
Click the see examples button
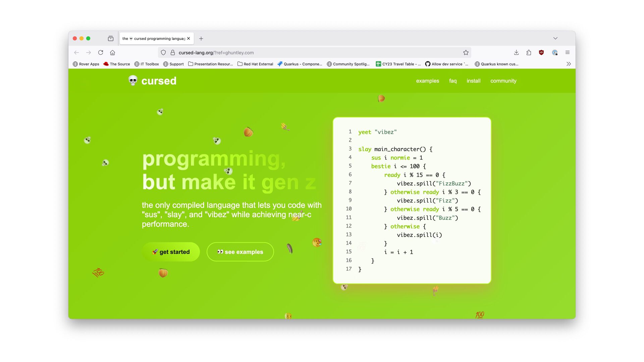coord(240,252)
